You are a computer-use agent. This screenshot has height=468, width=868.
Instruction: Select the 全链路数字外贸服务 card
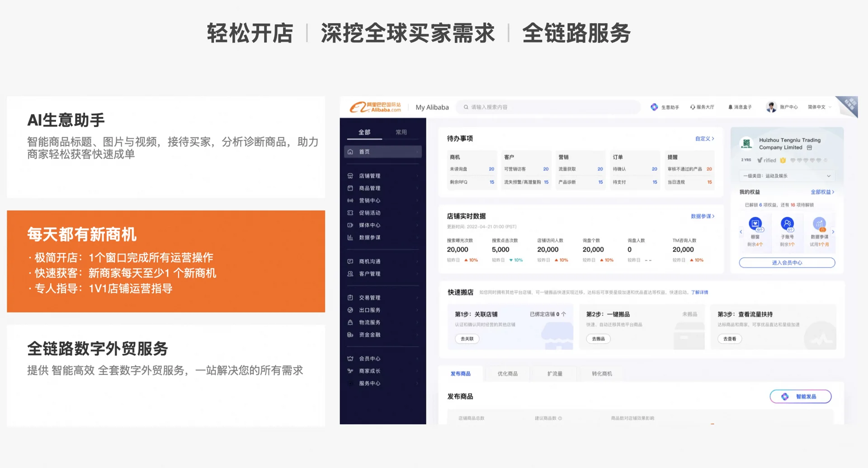(x=166, y=376)
